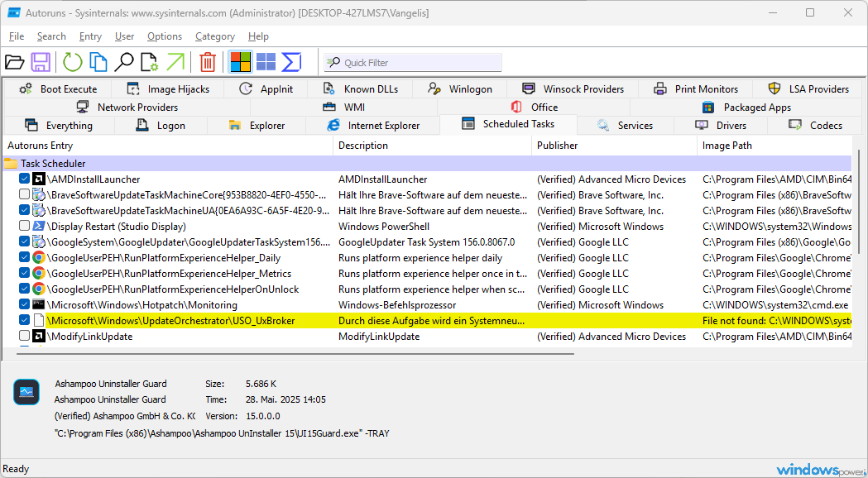The width and height of the screenshot is (868, 478).
Task: Switch to the WMI tab
Action: (343, 108)
